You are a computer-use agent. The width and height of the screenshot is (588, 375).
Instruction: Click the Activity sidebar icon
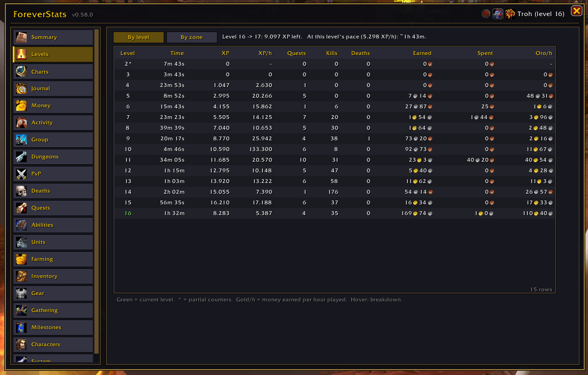coord(21,123)
